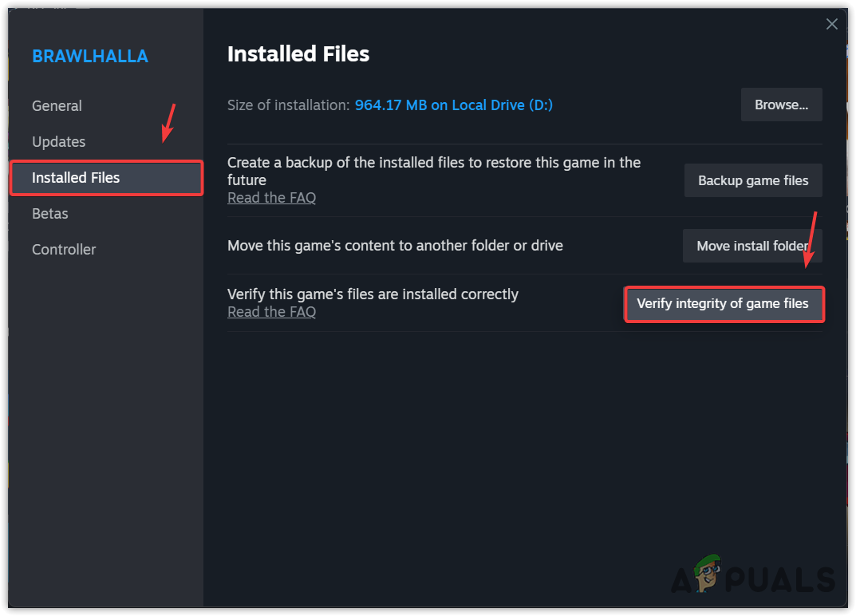The width and height of the screenshot is (856, 616).
Task: Select the Installed Files tab
Action: point(76,178)
